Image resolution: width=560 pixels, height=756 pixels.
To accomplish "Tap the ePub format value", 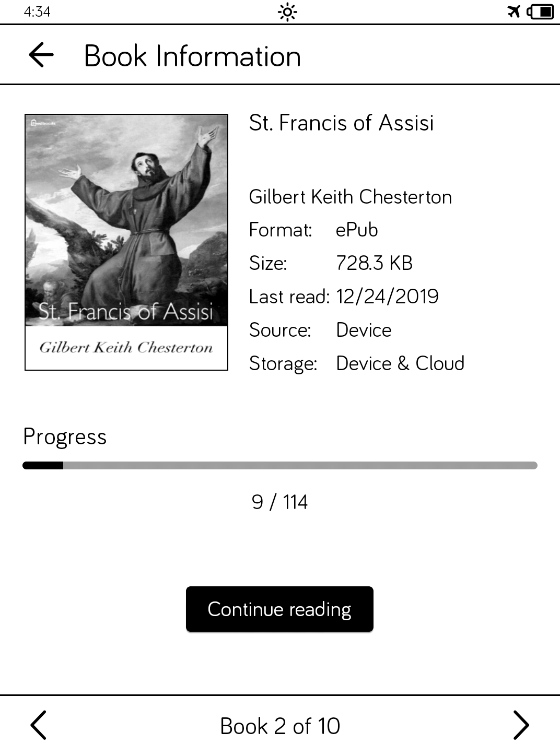I will tap(357, 230).
